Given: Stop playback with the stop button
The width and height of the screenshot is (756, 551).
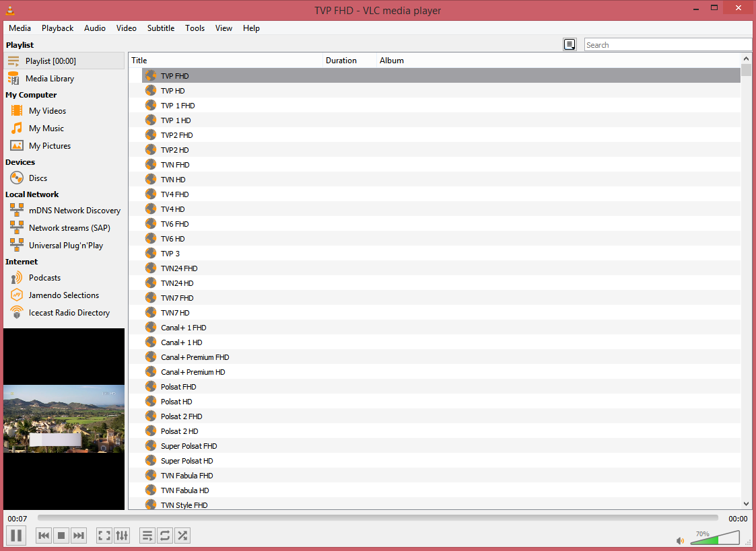Looking at the screenshot, I should (61, 535).
